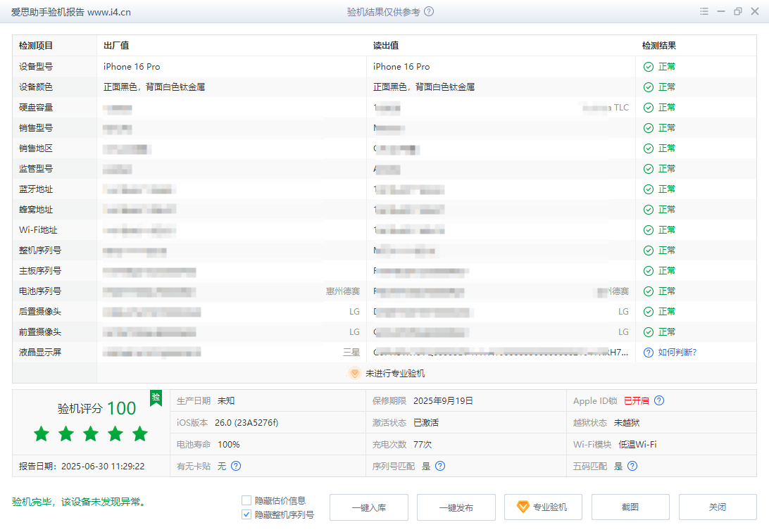Click the 截图 button
This screenshot has height=532, width=769.
pyautogui.click(x=630, y=507)
